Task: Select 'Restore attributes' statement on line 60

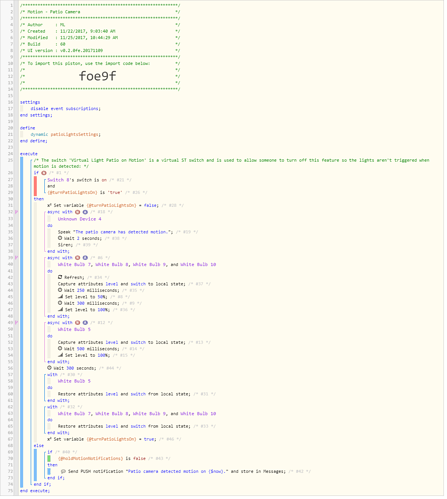Action: tap(124, 395)
